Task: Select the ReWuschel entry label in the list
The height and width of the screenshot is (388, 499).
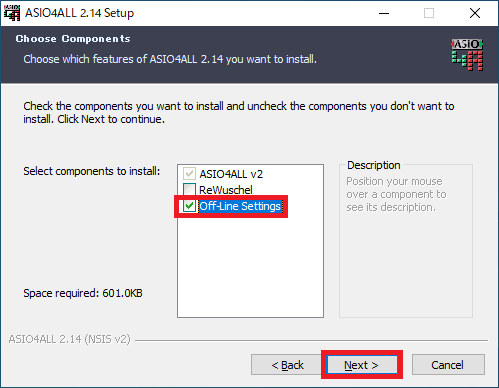Action: point(226,190)
